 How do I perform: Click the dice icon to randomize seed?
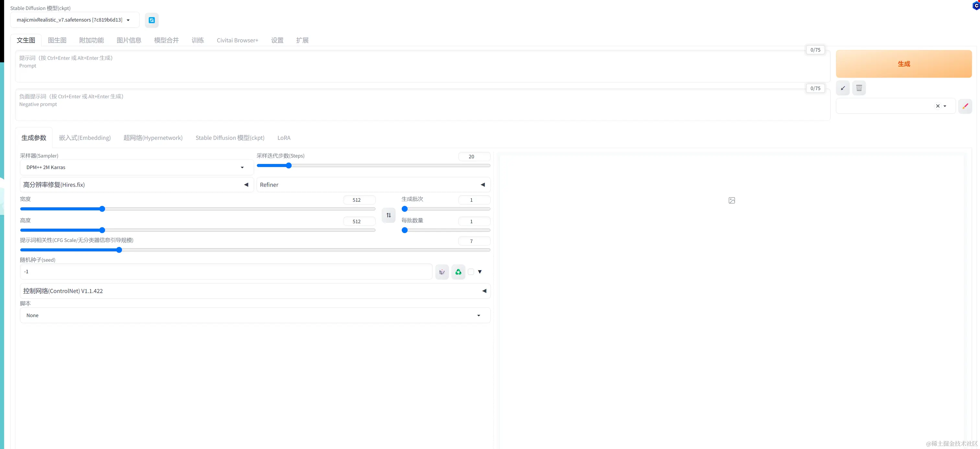point(442,272)
